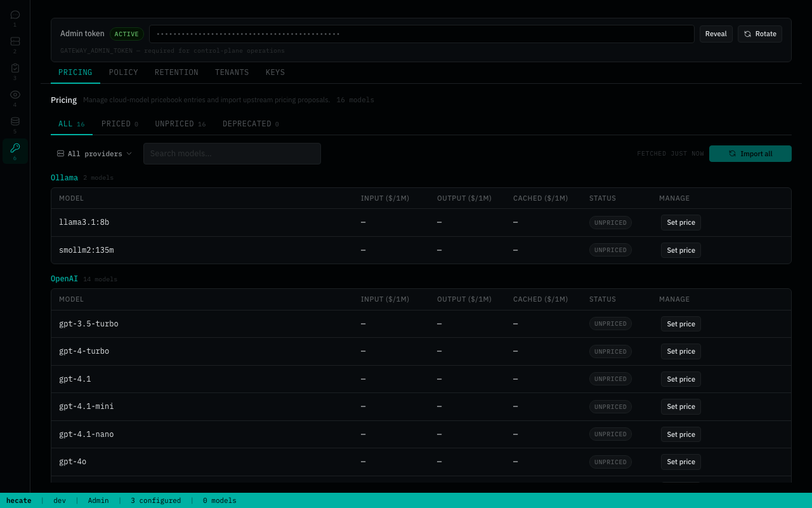812x508 pixels.
Task: Set price for gpt-4o
Action: (x=681, y=462)
